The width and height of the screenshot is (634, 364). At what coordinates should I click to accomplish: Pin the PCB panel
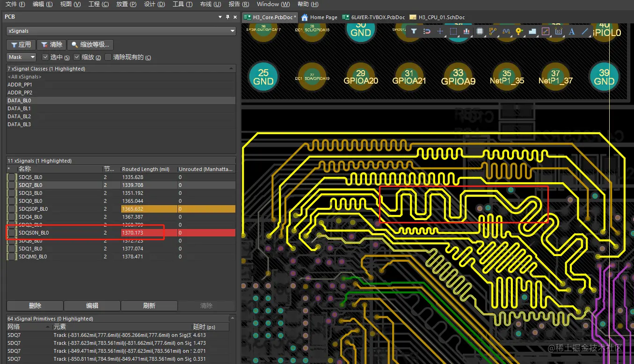click(x=228, y=17)
